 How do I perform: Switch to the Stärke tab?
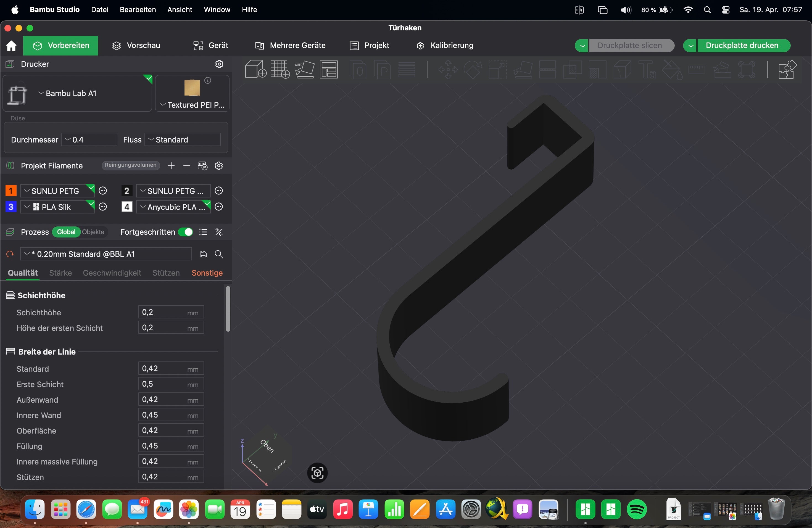[60, 273]
